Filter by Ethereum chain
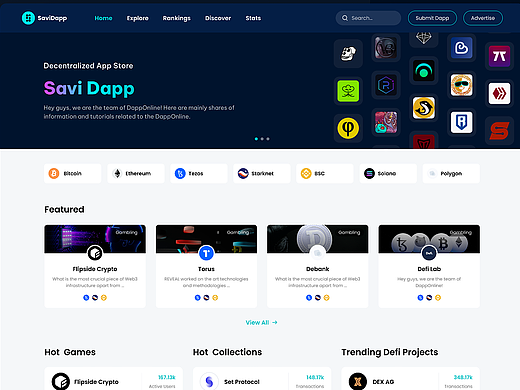The image size is (520, 390). tap(136, 173)
